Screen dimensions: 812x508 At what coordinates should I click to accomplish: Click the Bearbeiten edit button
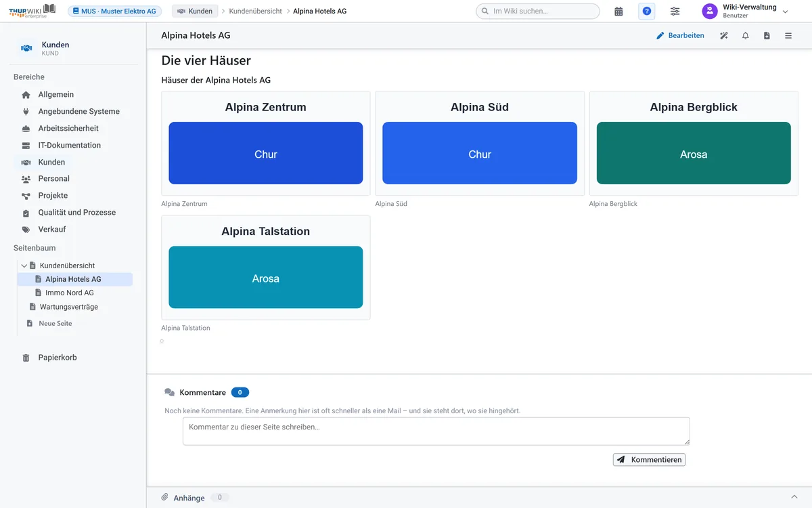coord(680,36)
